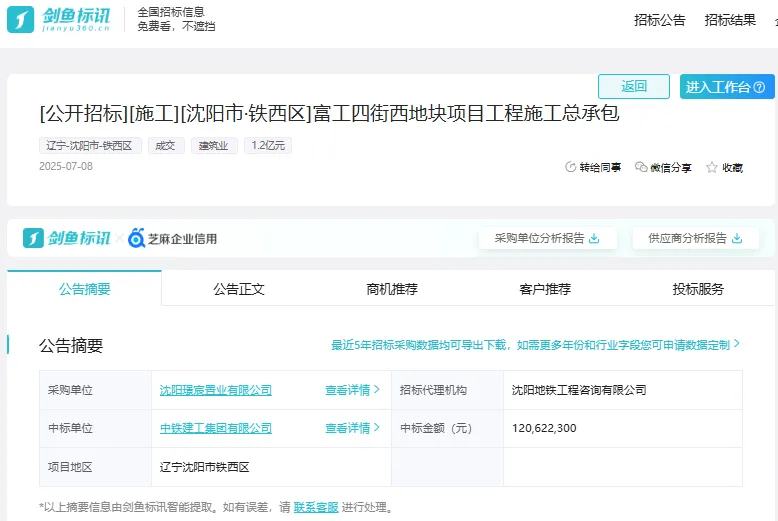Click the 返回 button
778x521 pixels.
tap(634, 86)
